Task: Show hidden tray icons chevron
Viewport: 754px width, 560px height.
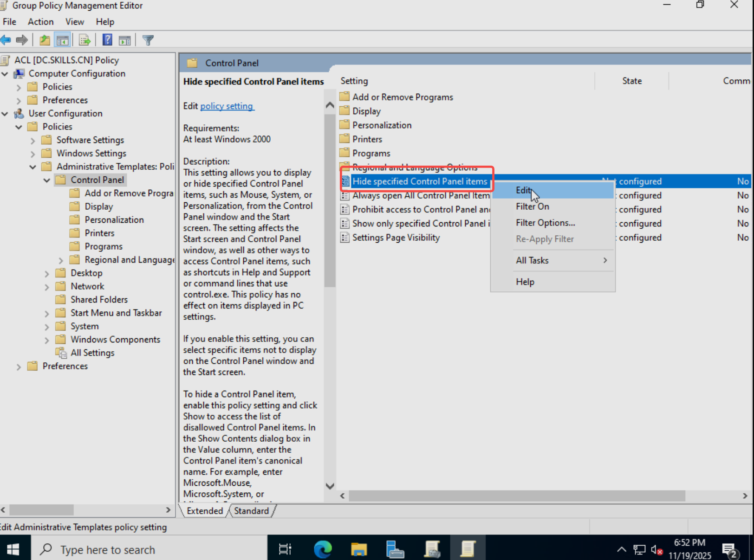Action: click(x=621, y=550)
